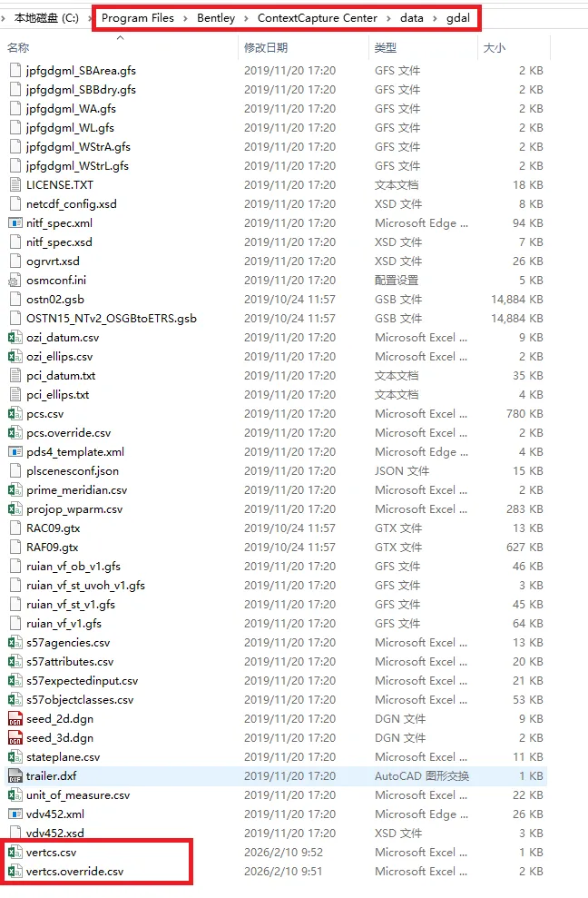
Task: Click date 2026/2/10 9:52 of vertcs.csv
Action: click(x=283, y=853)
